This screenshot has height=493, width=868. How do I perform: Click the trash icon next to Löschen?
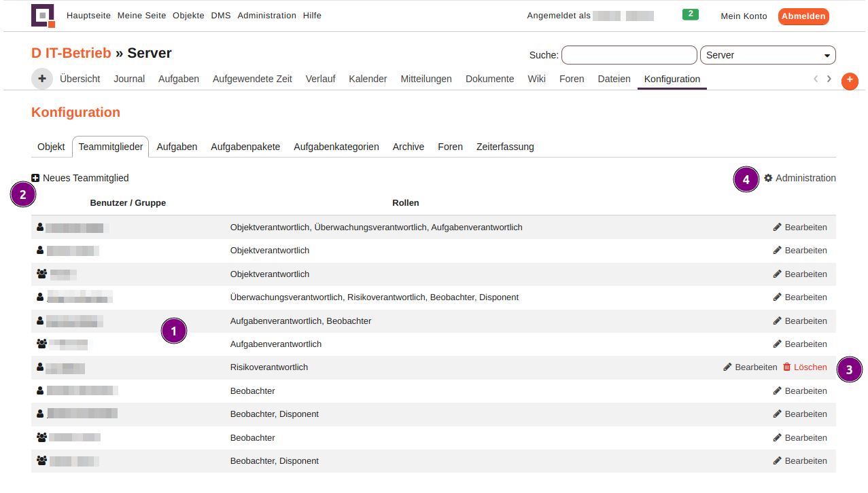(787, 367)
